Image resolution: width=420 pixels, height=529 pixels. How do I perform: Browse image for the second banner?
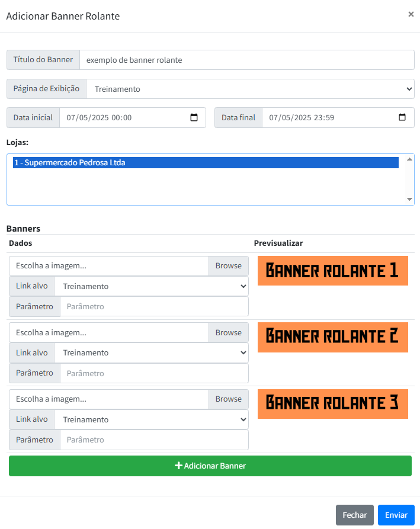tap(228, 333)
